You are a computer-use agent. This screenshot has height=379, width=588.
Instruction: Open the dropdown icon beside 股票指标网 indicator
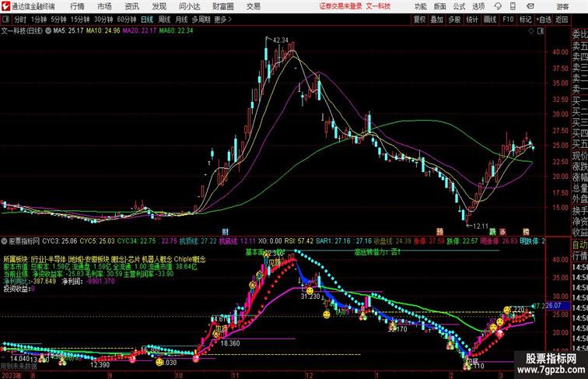4,241
